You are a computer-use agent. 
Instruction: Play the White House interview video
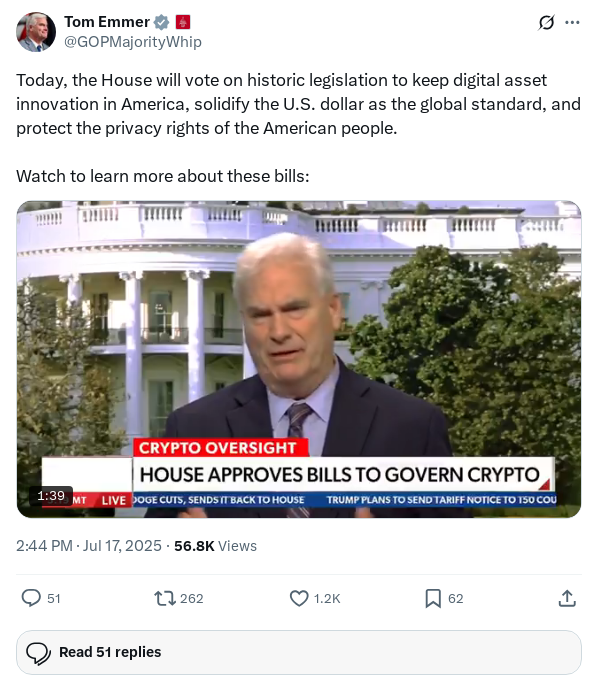(299, 359)
